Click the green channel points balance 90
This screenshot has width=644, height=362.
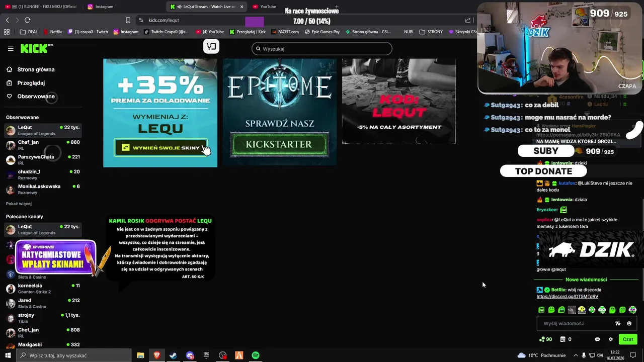pyautogui.click(x=545, y=339)
